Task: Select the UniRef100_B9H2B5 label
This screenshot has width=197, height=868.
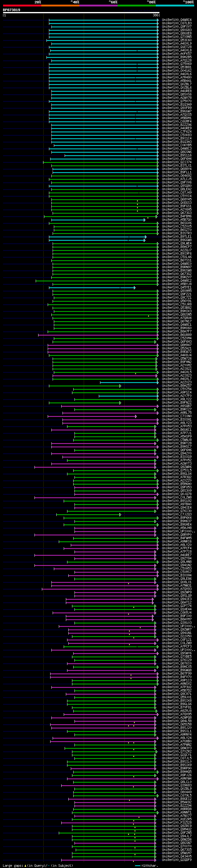Action: click(x=176, y=57)
